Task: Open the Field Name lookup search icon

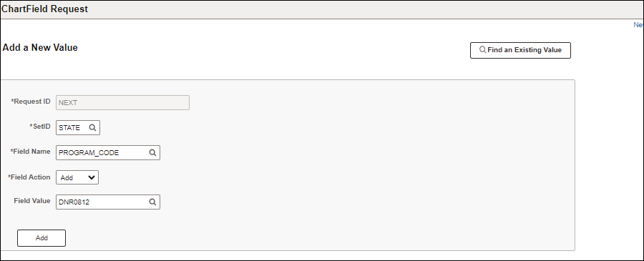Action: (x=152, y=152)
